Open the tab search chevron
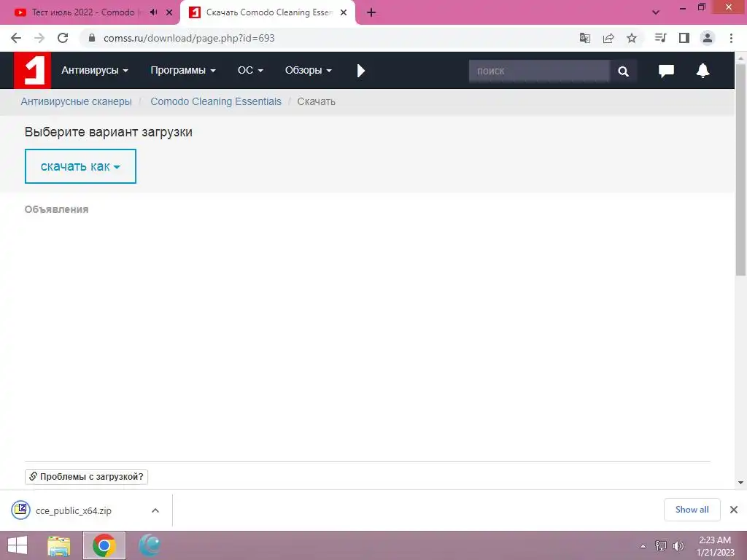Screen dimensions: 747x560 click(x=656, y=12)
